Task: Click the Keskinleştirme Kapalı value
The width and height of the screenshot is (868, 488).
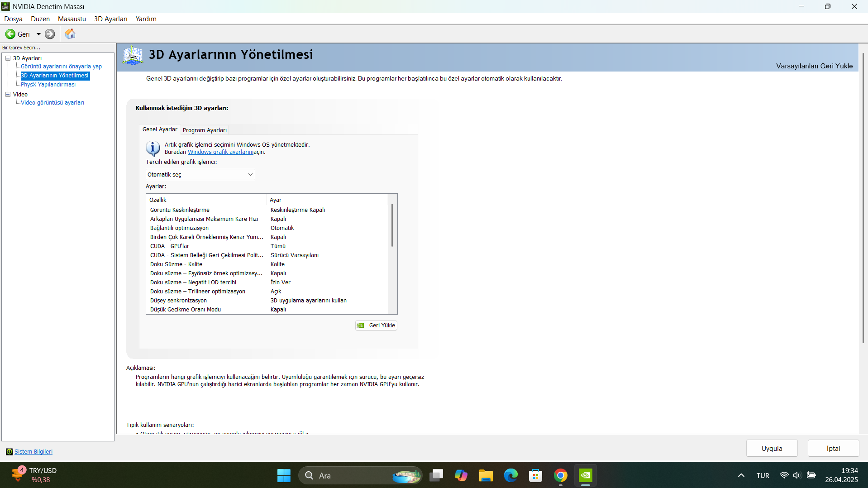Action: pos(298,210)
